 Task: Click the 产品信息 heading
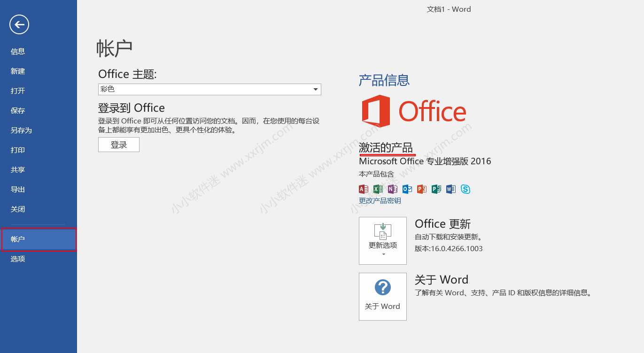click(384, 80)
